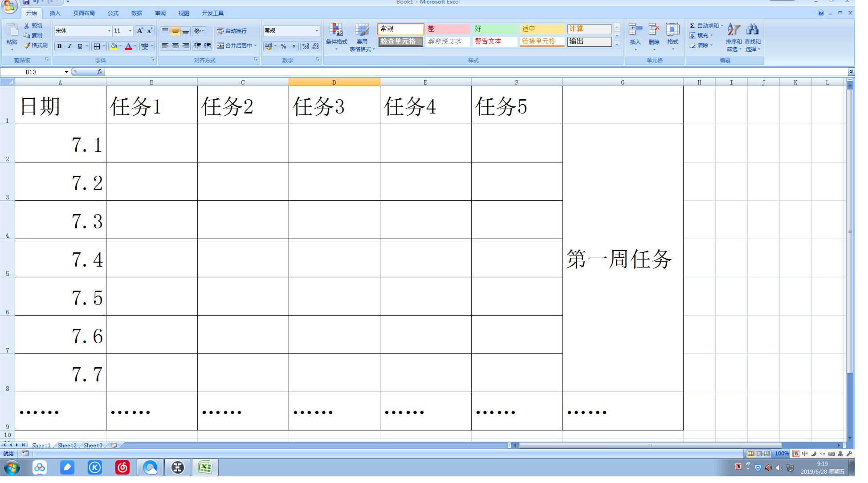Switch to the Sheet2 worksheet tab
The width and height of the screenshot is (868, 483).
[66, 445]
